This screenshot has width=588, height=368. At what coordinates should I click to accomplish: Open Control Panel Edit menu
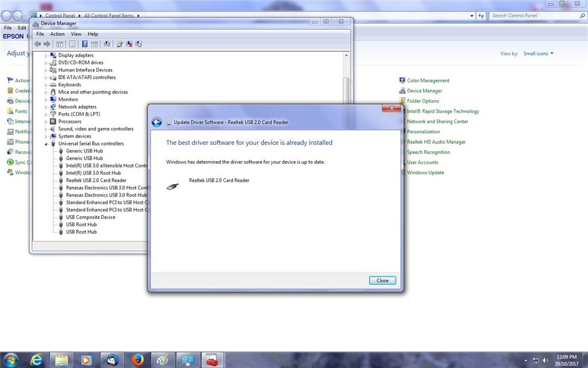(22, 28)
